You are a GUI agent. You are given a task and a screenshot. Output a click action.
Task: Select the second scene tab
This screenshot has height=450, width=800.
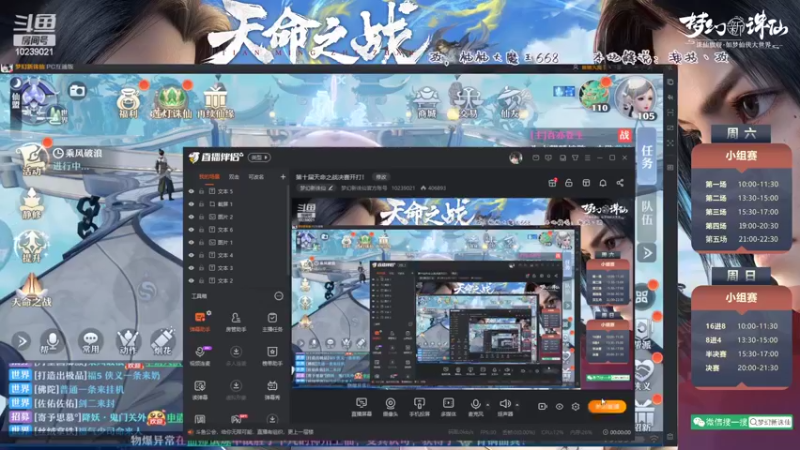pos(234,177)
